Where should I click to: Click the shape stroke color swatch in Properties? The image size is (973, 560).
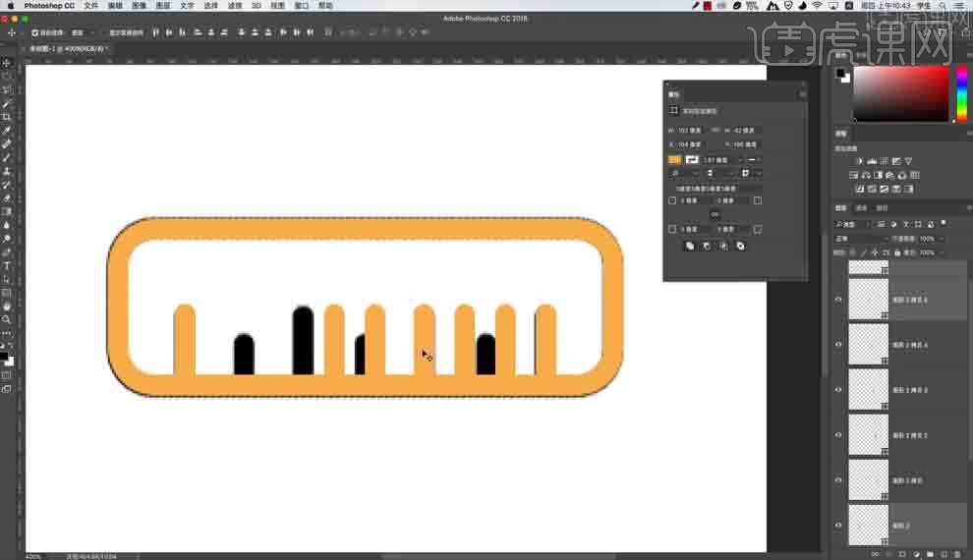point(692,160)
